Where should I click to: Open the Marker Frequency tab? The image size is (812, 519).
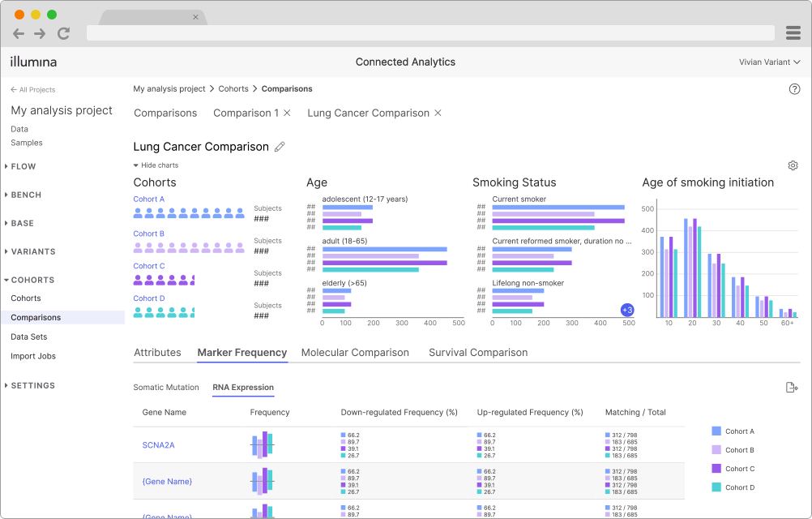coord(242,353)
